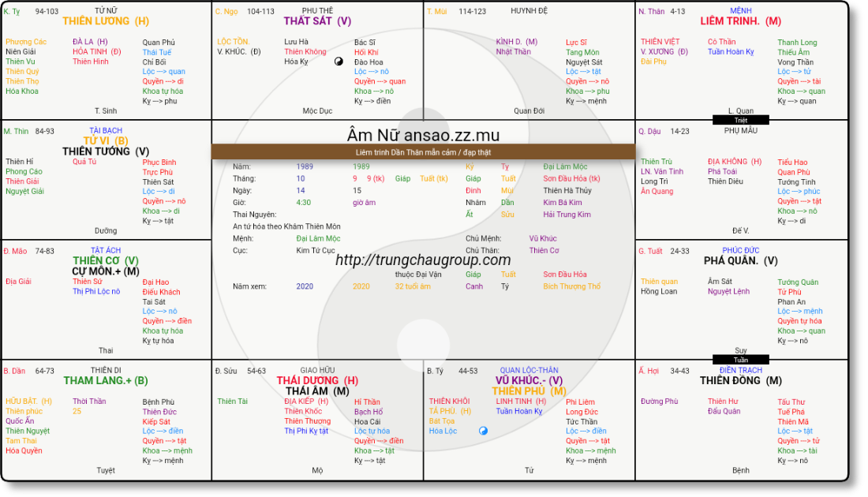Select the MỆNH palace label

coord(740,11)
